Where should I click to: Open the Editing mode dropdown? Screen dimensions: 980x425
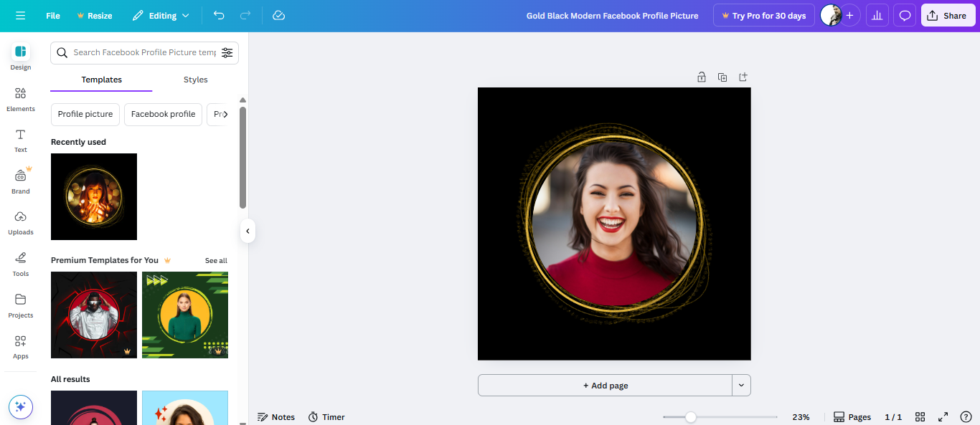point(160,15)
